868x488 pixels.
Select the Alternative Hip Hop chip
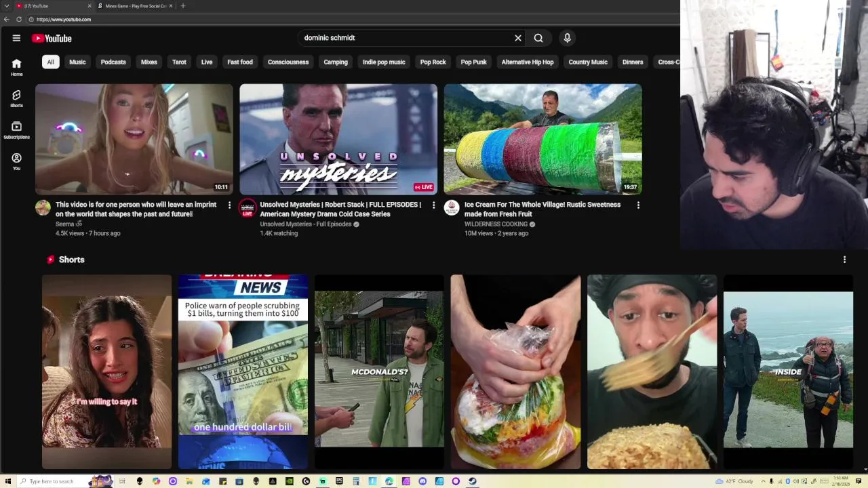(x=528, y=62)
